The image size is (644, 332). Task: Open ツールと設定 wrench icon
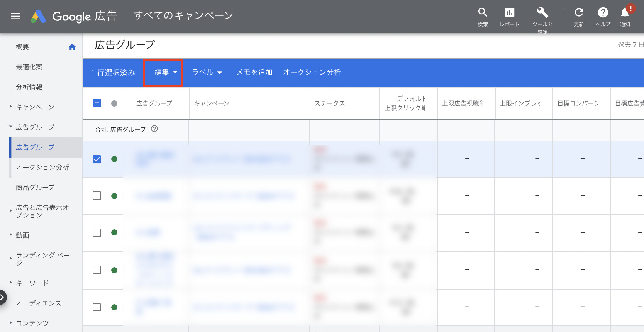pyautogui.click(x=542, y=13)
